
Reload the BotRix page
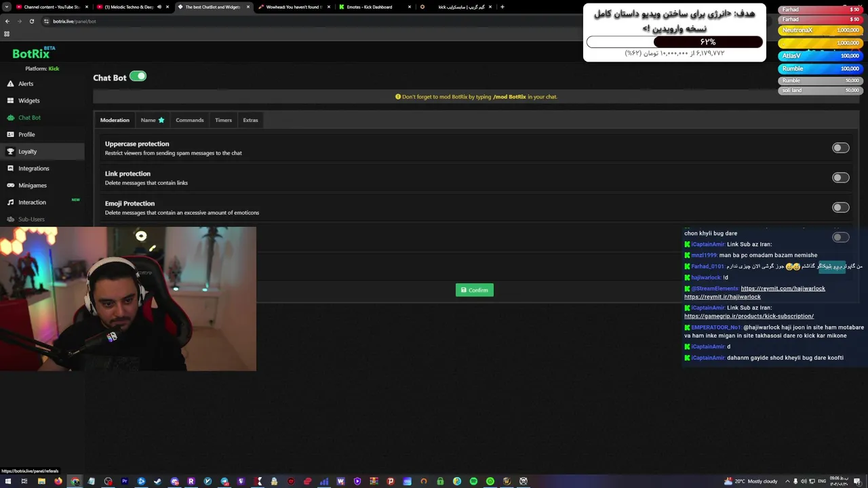[31, 21]
